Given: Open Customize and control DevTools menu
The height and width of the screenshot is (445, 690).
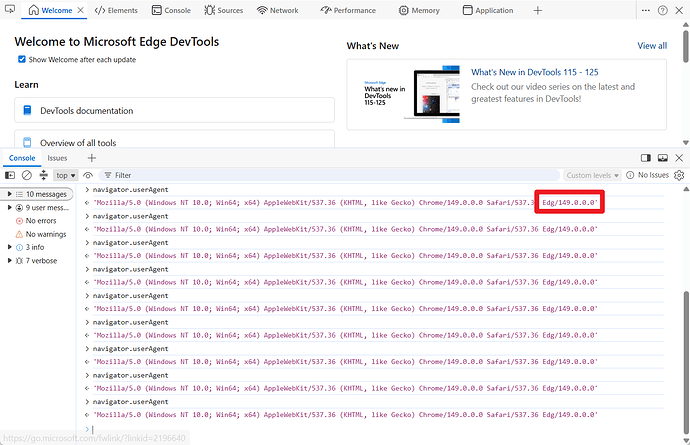Looking at the screenshot, I should 646,10.
